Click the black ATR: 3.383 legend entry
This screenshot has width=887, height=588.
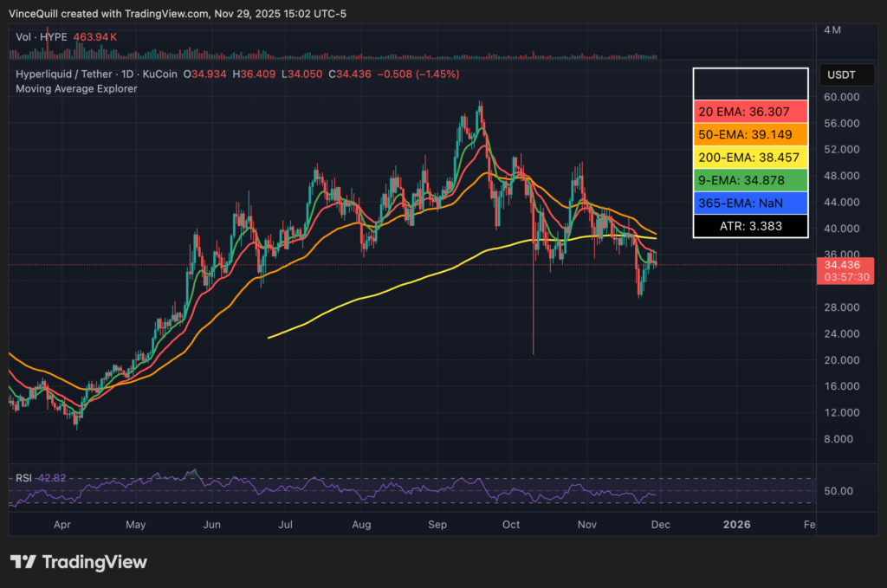[x=750, y=226]
